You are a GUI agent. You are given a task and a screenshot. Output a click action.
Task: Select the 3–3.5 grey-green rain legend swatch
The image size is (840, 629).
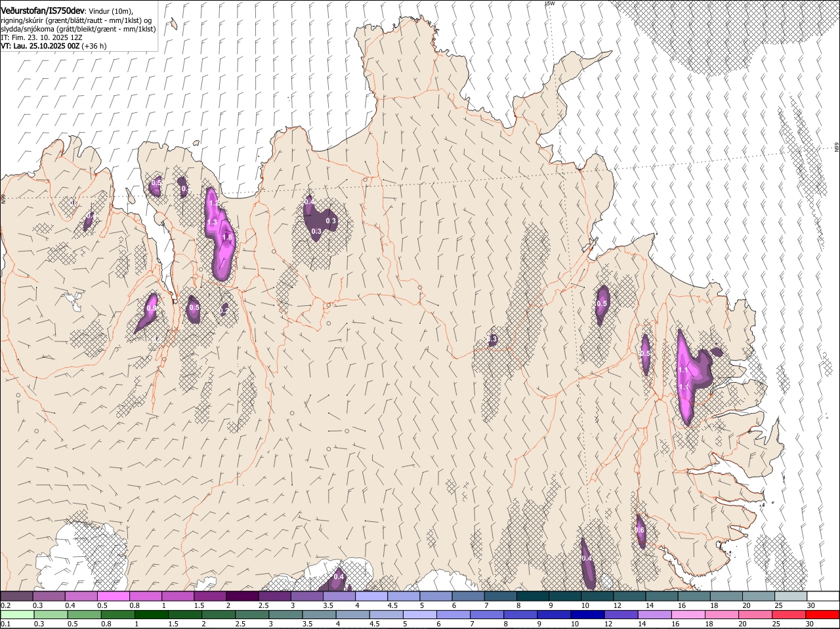coord(285,615)
